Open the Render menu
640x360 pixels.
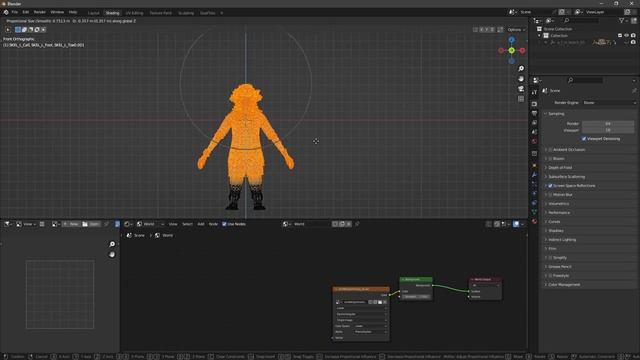(40, 12)
